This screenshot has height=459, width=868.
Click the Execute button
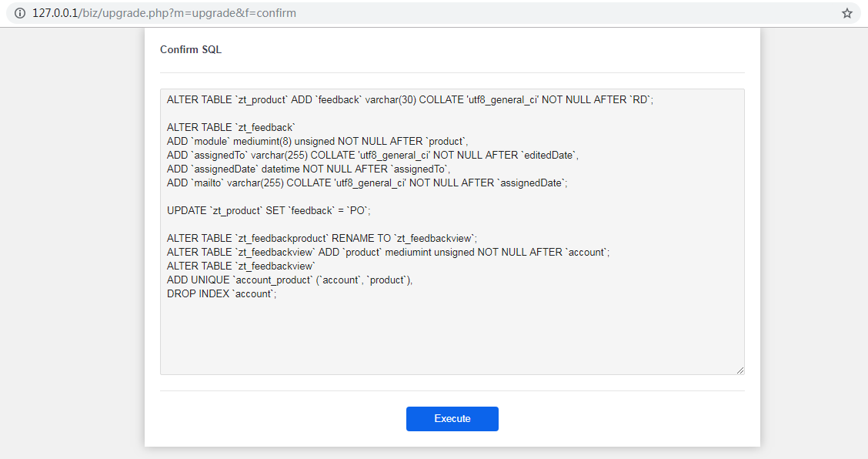tap(452, 418)
